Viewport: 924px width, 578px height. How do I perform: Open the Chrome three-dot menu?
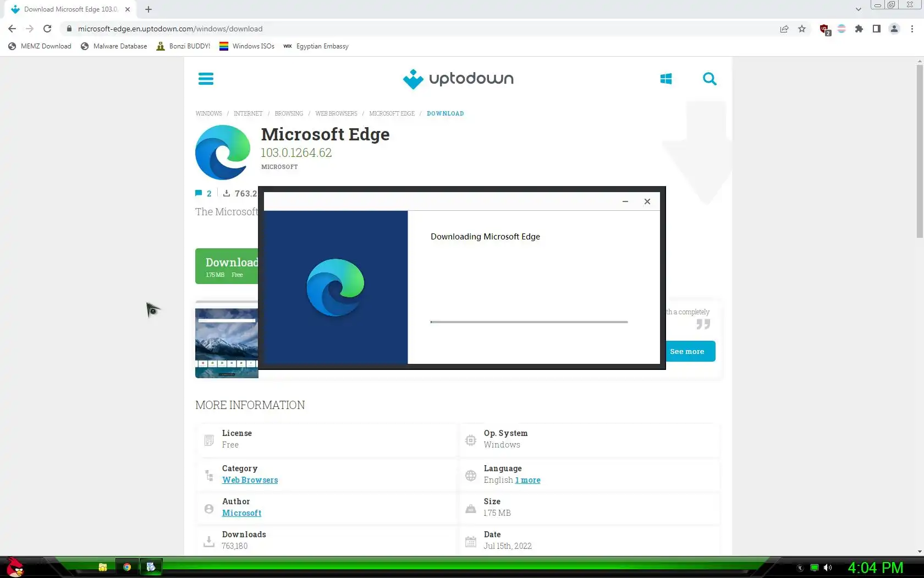tap(912, 29)
